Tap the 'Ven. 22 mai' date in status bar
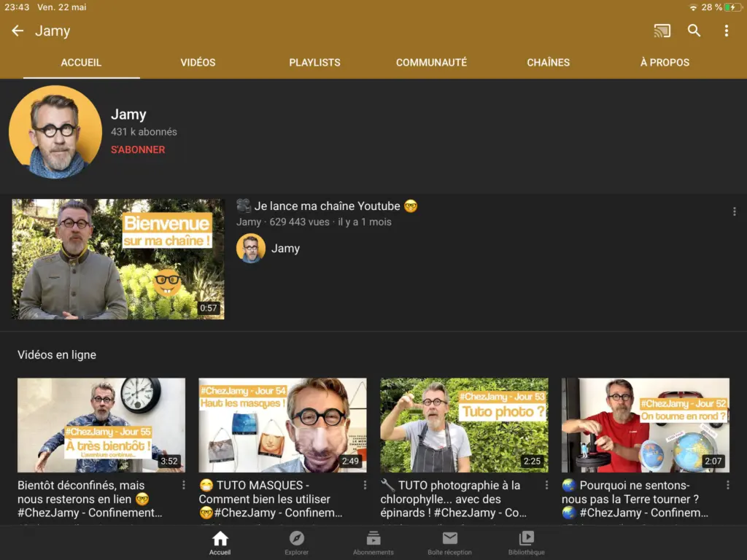Viewport: 747px width, 560px height. coord(61,7)
